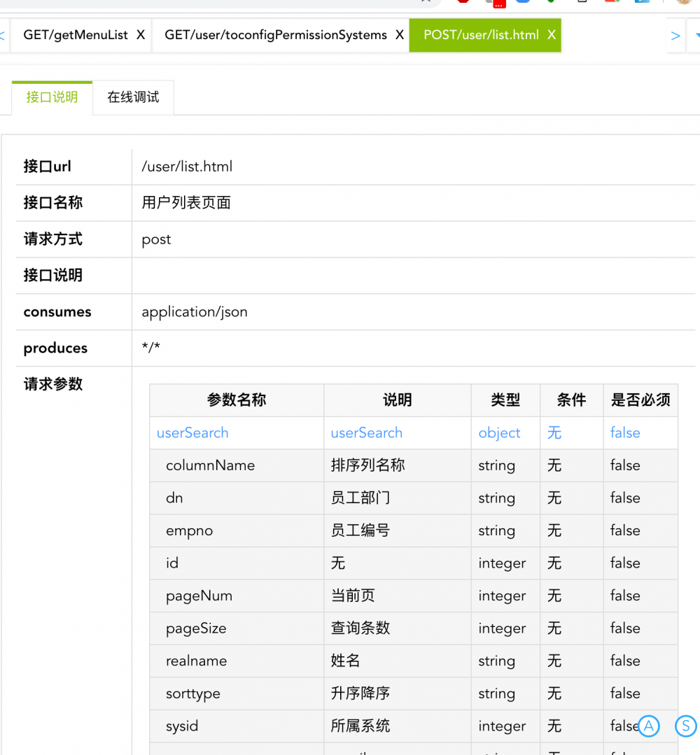Switch to the 接口说明 tab
The width and height of the screenshot is (700, 755).
51,97
